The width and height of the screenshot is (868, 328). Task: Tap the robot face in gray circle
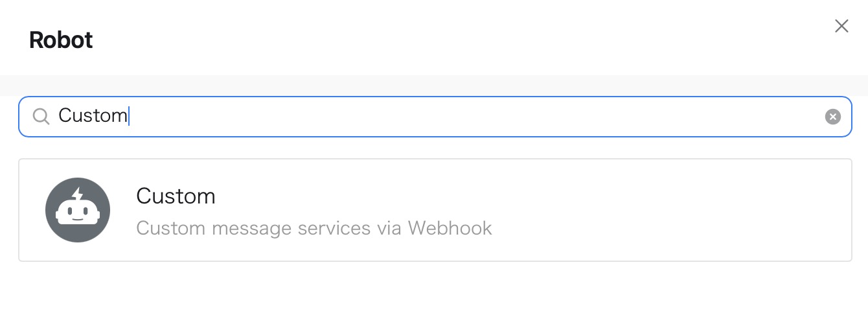pyautogui.click(x=78, y=214)
